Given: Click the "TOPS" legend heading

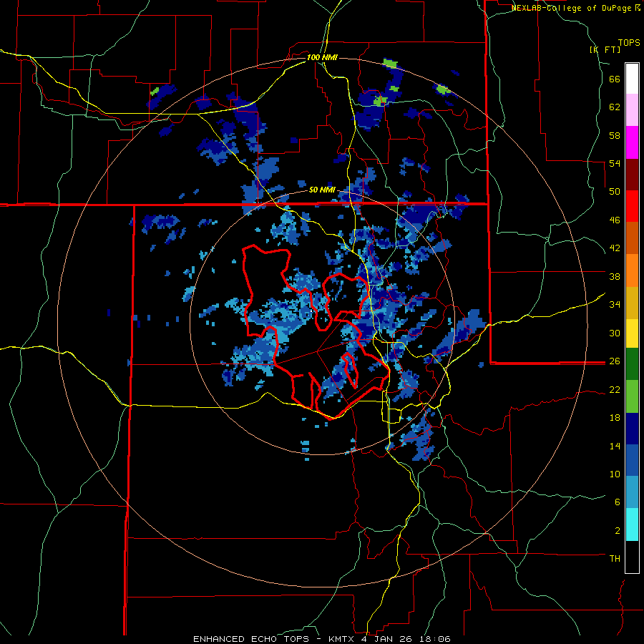Looking at the screenshot, I should (629, 43).
